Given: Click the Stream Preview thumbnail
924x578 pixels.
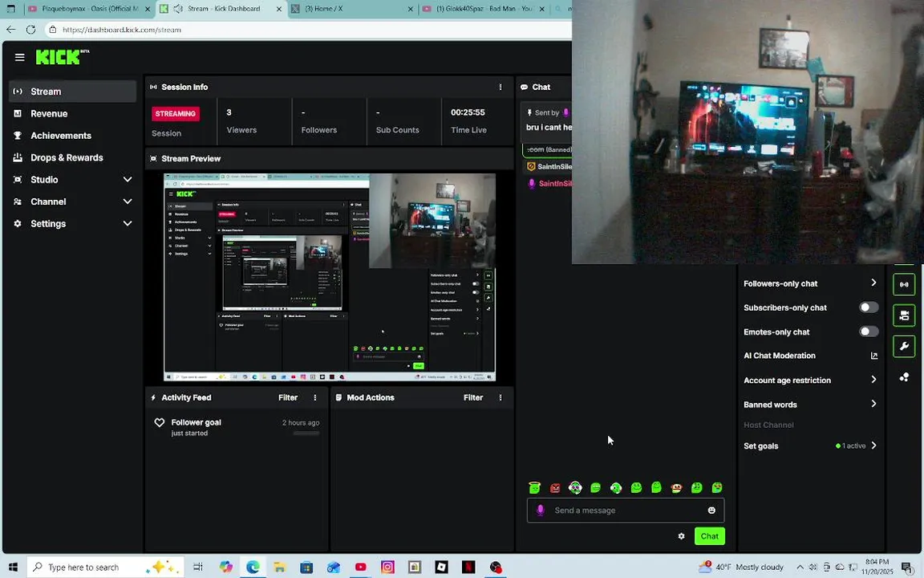Looking at the screenshot, I should (330, 277).
